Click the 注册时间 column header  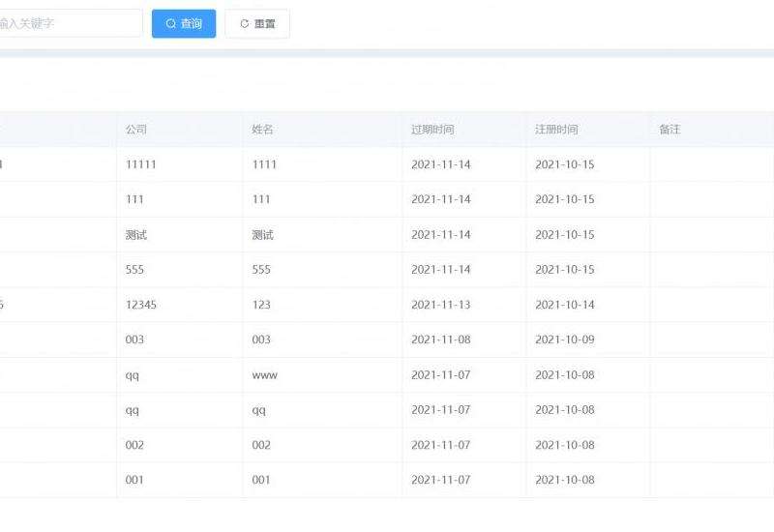[x=557, y=130]
